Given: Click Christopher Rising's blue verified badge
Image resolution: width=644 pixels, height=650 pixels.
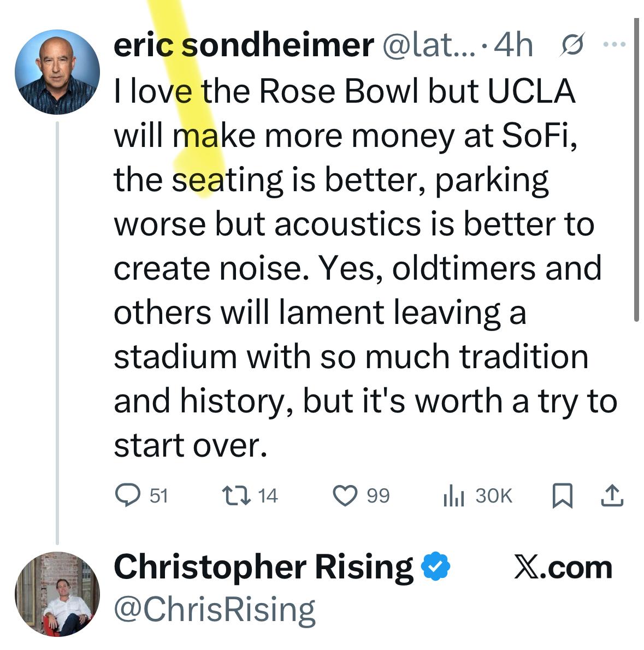Looking at the screenshot, I should (436, 567).
